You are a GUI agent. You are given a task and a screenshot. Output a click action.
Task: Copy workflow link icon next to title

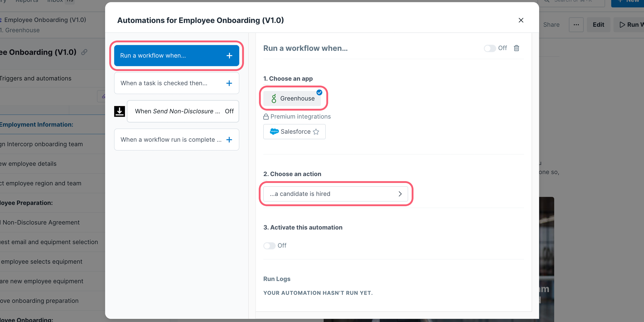(84, 52)
